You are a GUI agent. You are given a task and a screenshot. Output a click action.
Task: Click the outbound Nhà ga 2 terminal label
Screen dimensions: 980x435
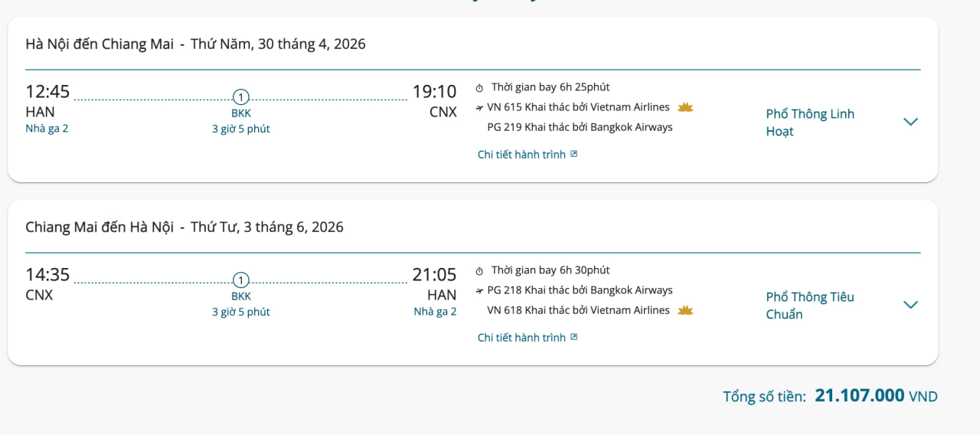click(47, 129)
